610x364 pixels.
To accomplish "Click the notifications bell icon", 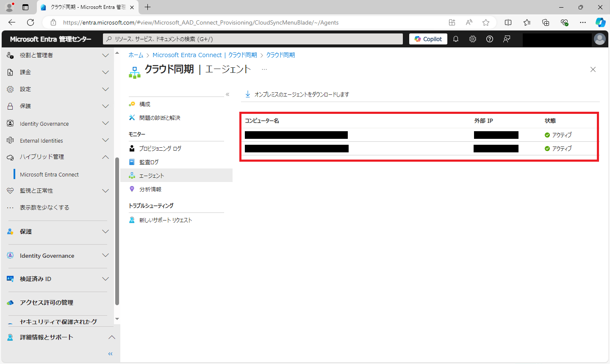I will 456,39.
